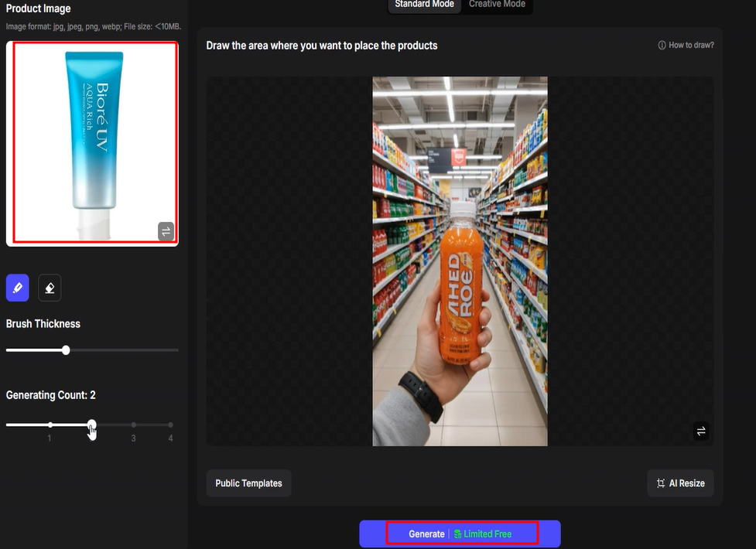Switch to Standard Mode tab

click(424, 5)
